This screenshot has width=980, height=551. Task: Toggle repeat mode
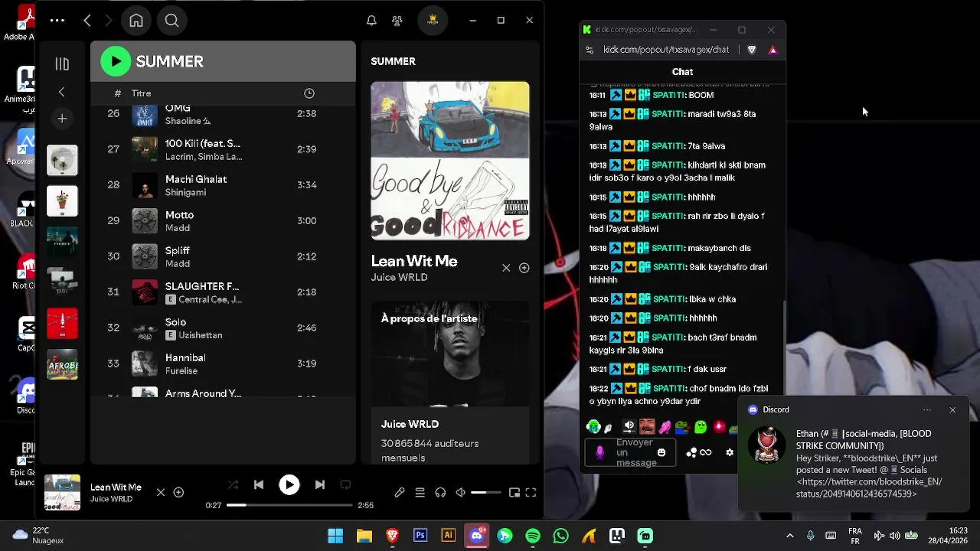tap(345, 484)
